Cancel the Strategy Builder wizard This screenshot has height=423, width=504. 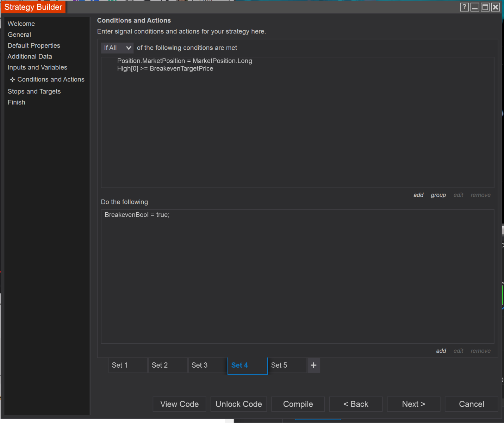(x=472, y=404)
